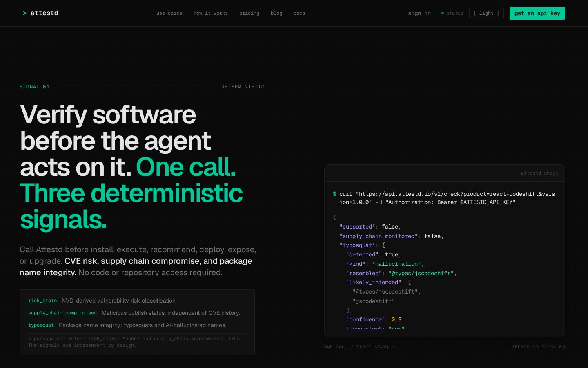This screenshot has height=368, width=588.
Task: Click the Package name integrity description
Action: click(x=143, y=325)
